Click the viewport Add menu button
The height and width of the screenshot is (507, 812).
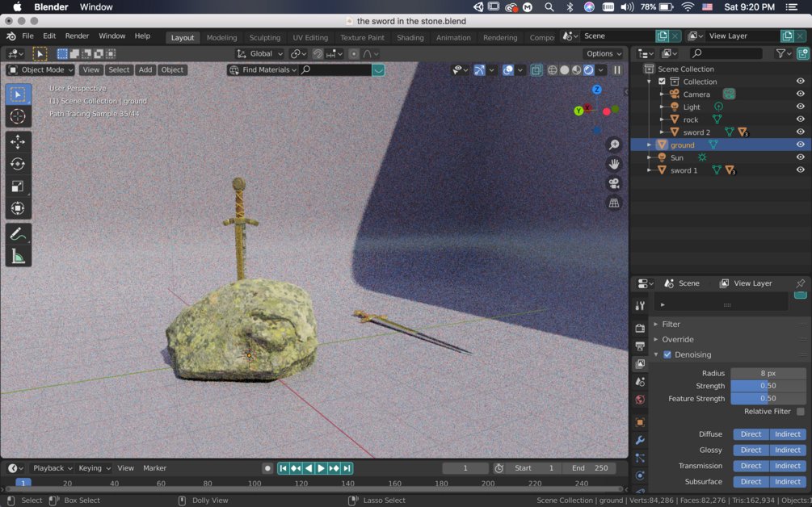(x=145, y=70)
